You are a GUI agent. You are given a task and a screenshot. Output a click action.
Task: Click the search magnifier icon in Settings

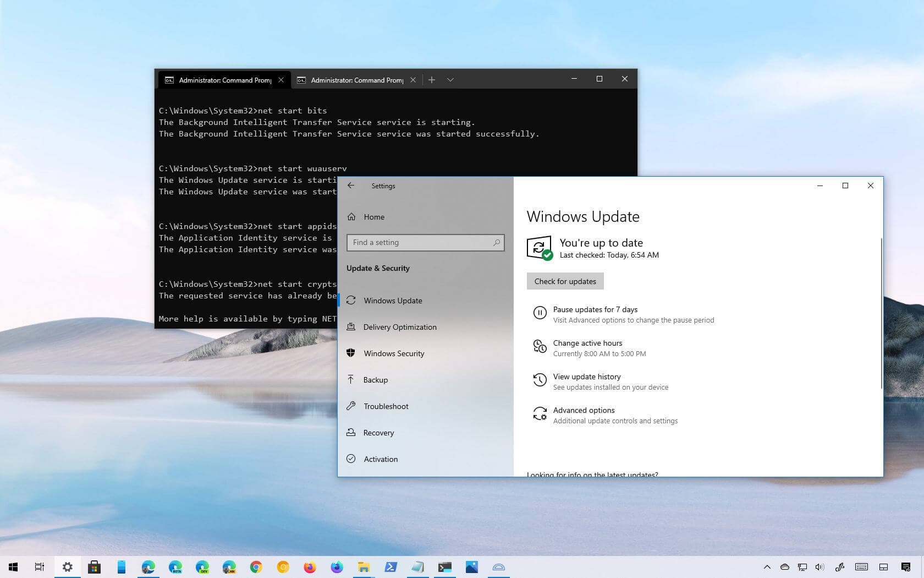[497, 243]
